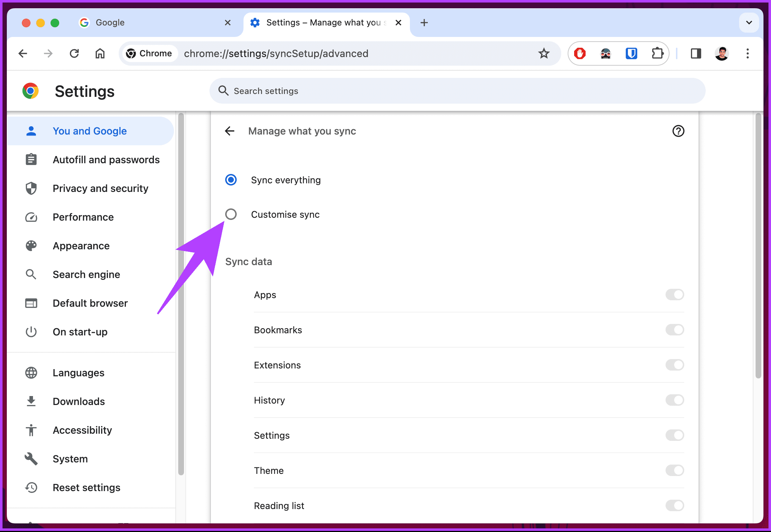Click the Chrome profile avatar
The height and width of the screenshot is (532, 771).
[x=722, y=53]
